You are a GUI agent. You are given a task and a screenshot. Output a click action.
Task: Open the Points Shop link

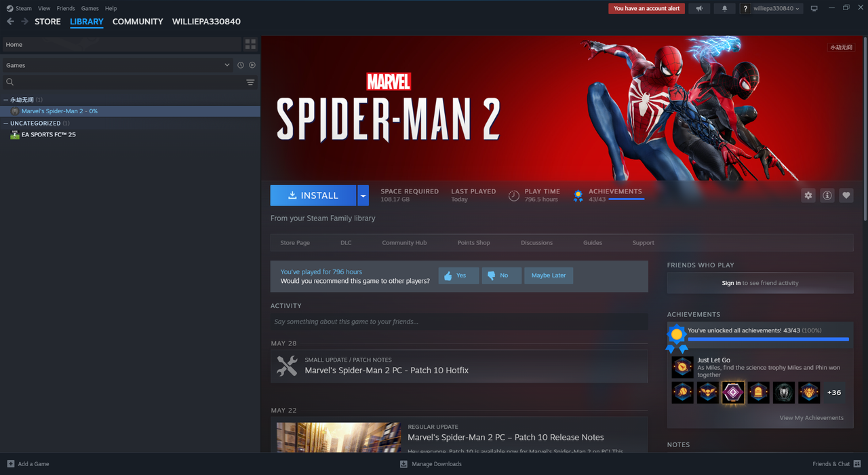click(473, 243)
